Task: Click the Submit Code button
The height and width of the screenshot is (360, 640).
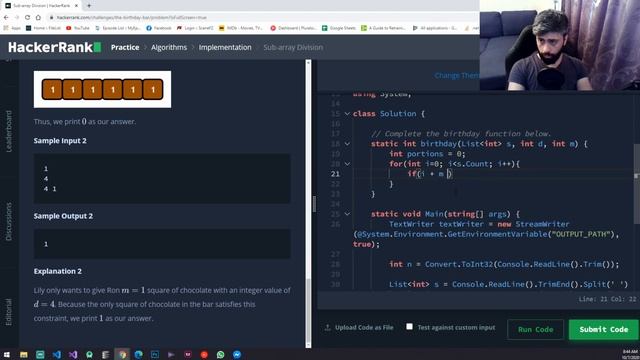Action: (604, 329)
